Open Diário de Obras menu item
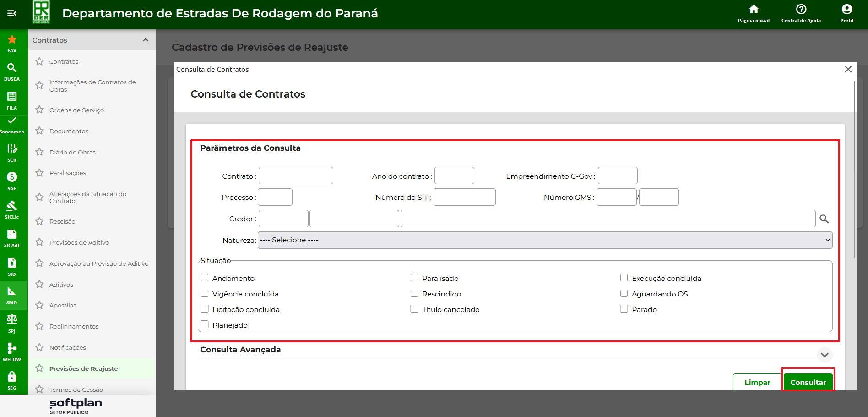The image size is (868, 417). click(x=72, y=152)
